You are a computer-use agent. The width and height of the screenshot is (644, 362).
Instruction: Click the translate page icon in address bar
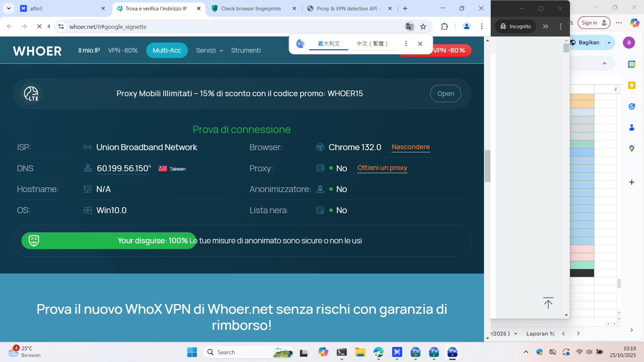tap(410, 26)
